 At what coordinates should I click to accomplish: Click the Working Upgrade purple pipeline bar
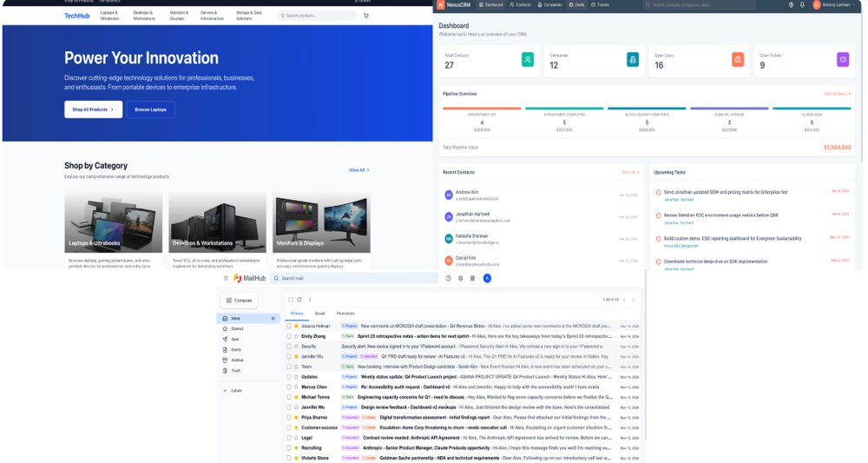click(729, 109)
